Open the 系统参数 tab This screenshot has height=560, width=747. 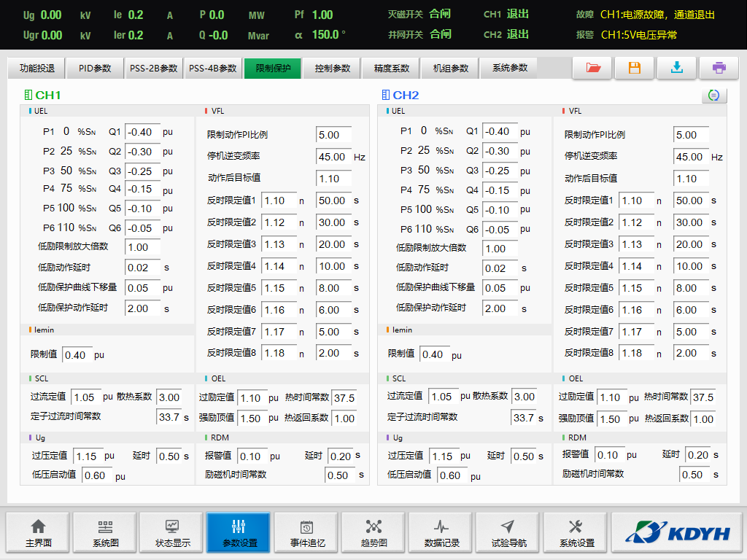pos(509,69)
